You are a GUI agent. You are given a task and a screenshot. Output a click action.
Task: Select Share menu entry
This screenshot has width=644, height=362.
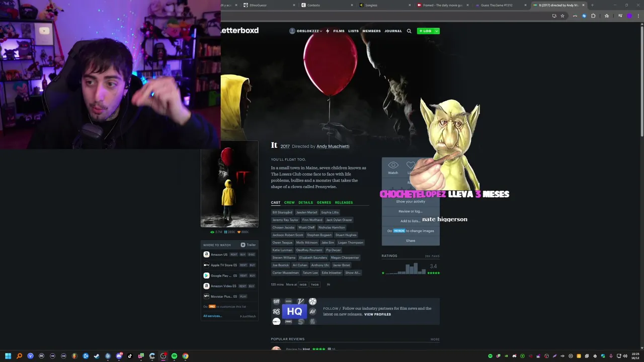[x=411, y=241]
